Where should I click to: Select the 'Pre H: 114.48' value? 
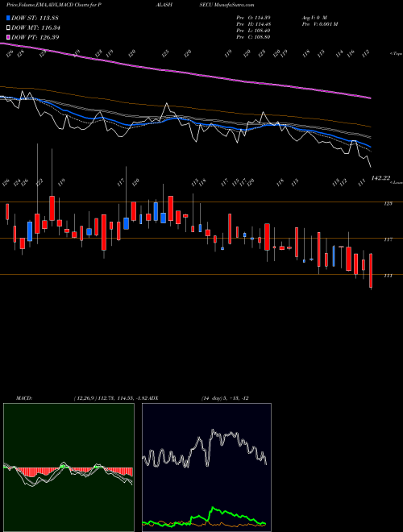253,24
